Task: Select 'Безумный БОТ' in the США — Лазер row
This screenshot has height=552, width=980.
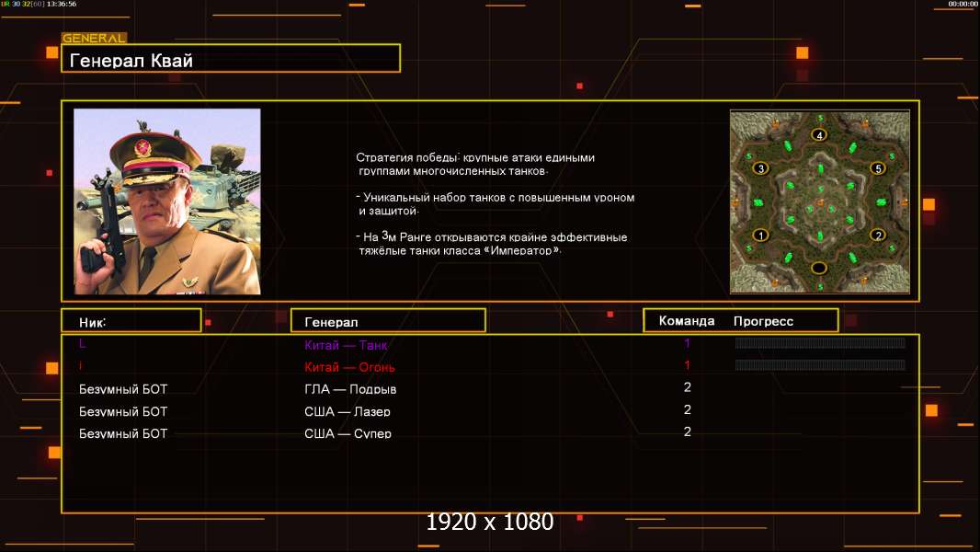Action: coord(123,412)
